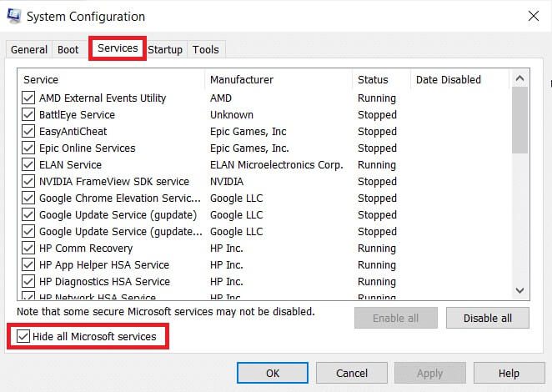Click the 'HP Comm Recovery' service name

(86, 249)
